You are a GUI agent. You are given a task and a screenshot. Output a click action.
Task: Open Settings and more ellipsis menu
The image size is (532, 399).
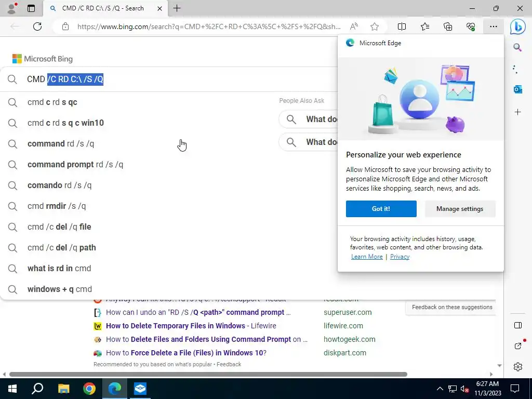click(x=494, y=26)
